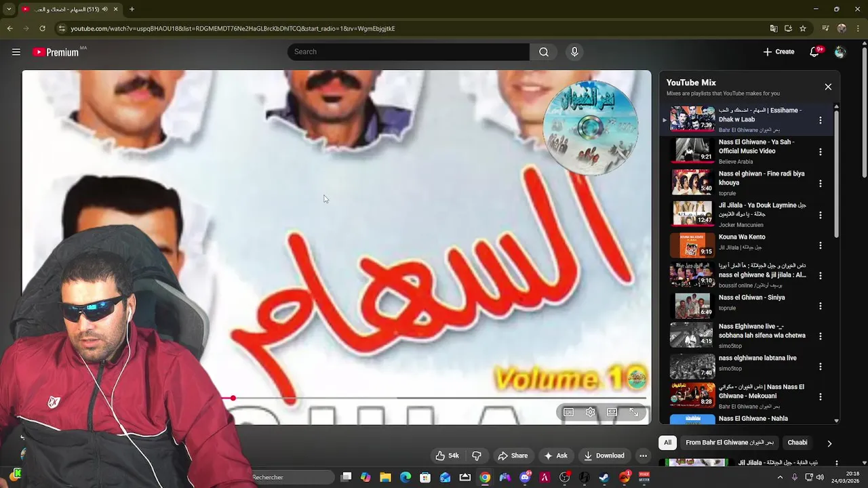Download the video
Viewport: 868px width, 488px height.
[604, 455]
